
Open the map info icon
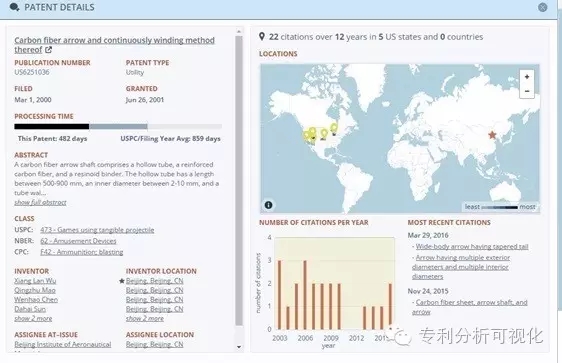[x=268, y=205]
